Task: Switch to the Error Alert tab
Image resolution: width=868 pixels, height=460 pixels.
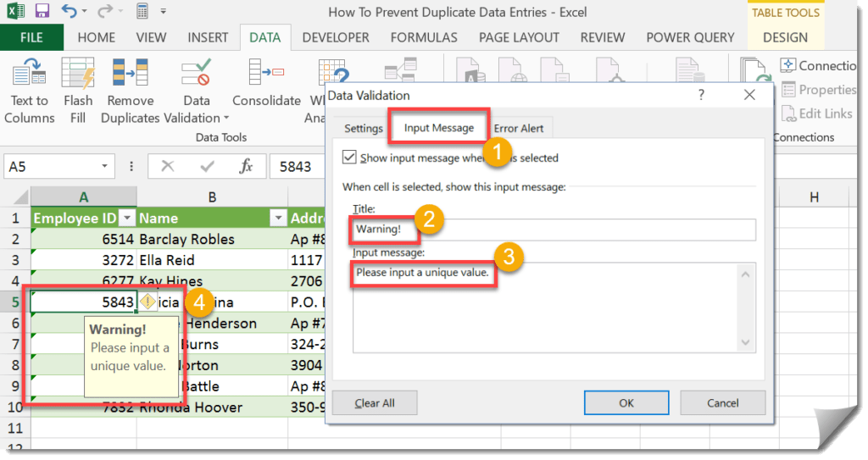Action: (518, 129)
